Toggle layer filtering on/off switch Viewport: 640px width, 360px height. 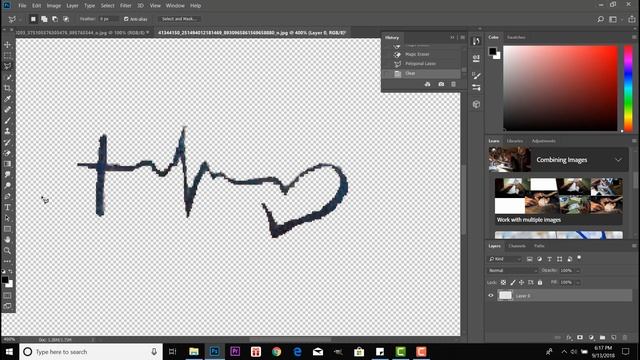click(x=579, y=258)
